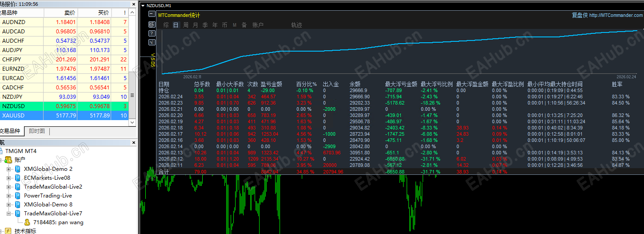The height and width of the screenshot is (234, 644).
Task: Select the highlighted NZDUSD symbol row
Action: coord(64,106)
